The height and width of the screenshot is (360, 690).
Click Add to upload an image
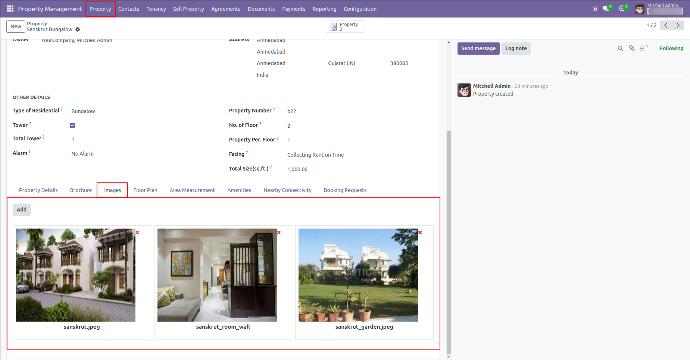[22, 209]
